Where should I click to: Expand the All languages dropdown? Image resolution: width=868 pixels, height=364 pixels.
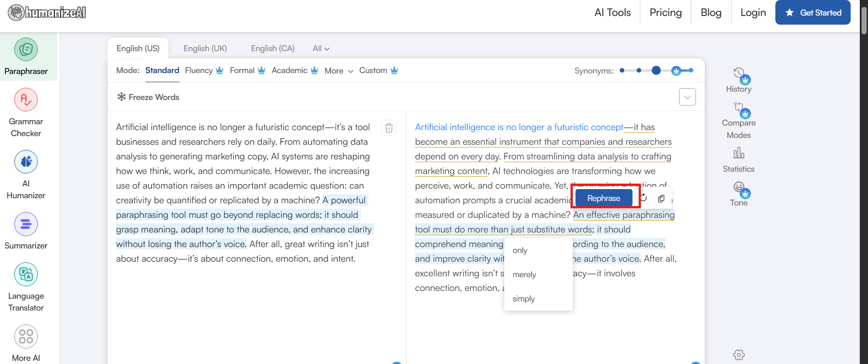321,48
